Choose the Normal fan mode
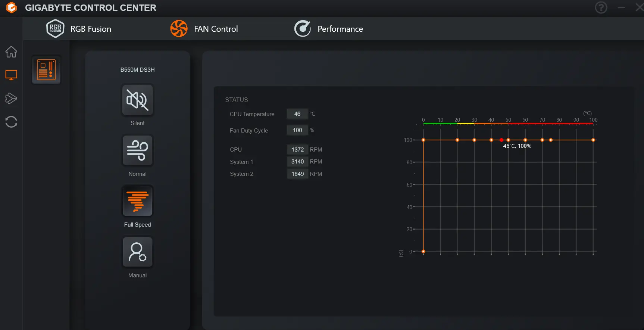The width and height of the screenshot is (644, 330). click(137, 150)
